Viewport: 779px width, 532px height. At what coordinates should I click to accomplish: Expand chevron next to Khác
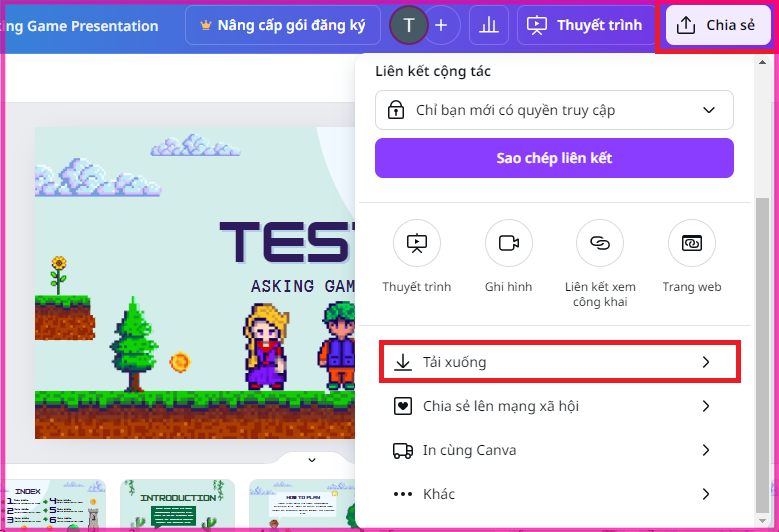point(706,494)
